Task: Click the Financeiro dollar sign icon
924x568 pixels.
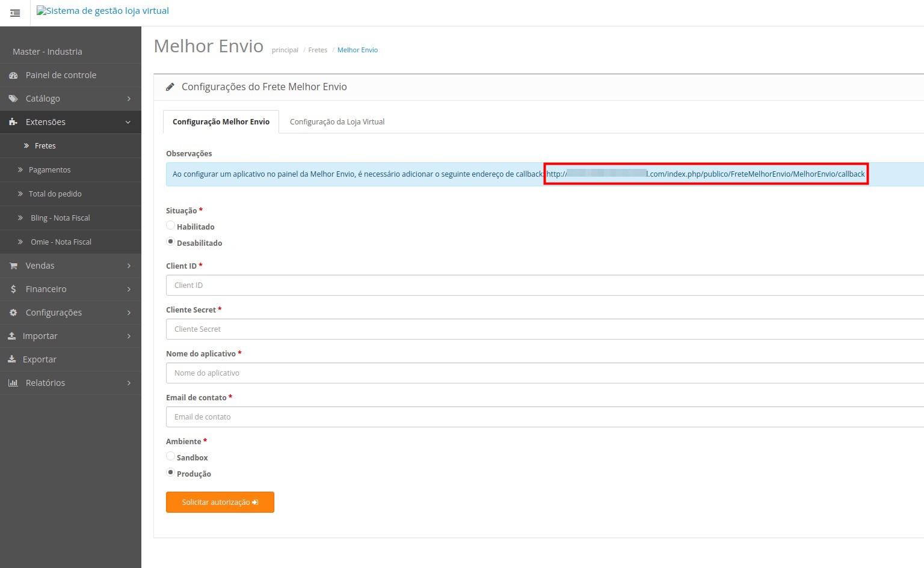Action: (x=13, y=289)
